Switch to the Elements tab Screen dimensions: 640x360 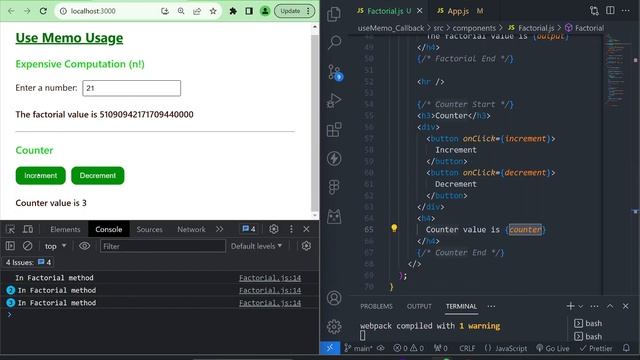pos(65,229)
